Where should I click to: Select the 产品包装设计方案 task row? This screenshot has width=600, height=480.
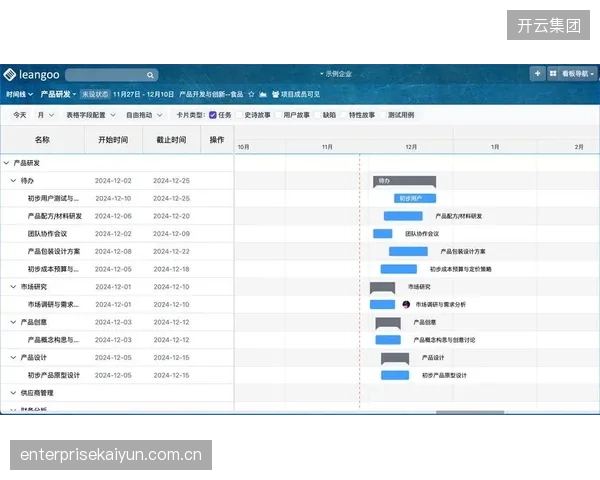[117, 251]
